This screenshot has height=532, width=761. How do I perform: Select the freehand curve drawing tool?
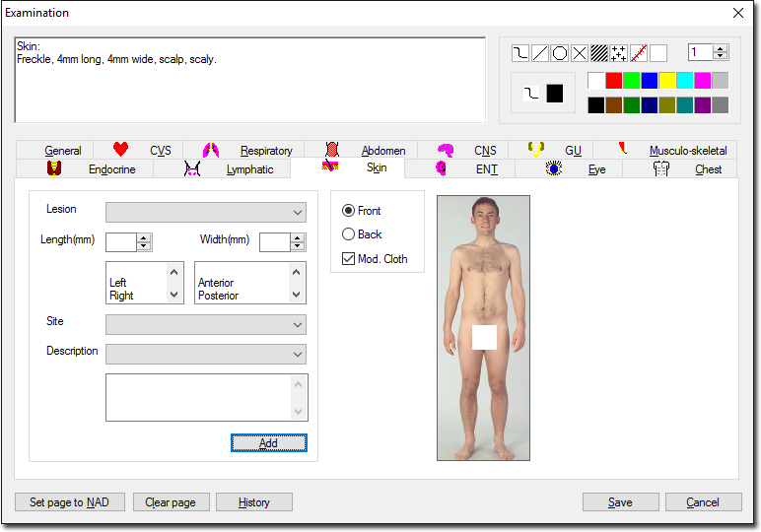click(x=519, y=53)
